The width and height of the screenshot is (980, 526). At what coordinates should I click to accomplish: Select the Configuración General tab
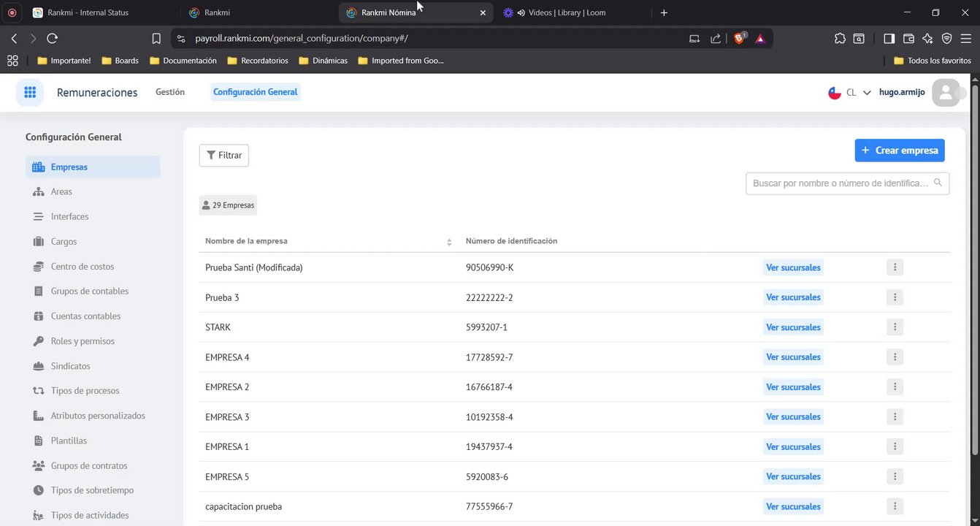[255, 92]
